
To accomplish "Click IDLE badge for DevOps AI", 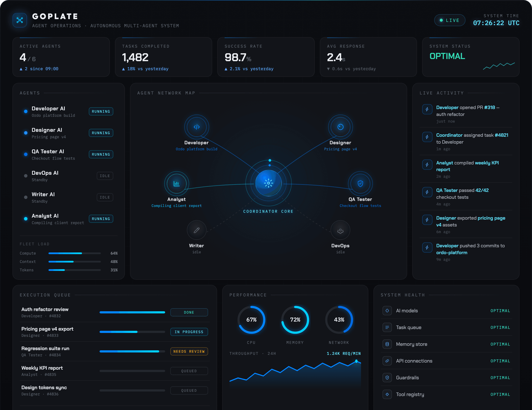I will coord(105,176).
